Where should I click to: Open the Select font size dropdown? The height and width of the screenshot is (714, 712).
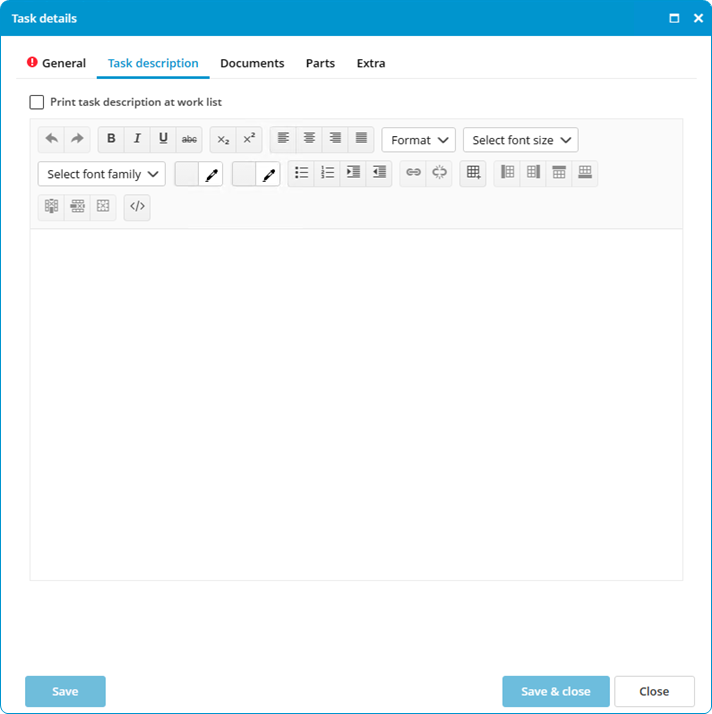pos(520,140)
